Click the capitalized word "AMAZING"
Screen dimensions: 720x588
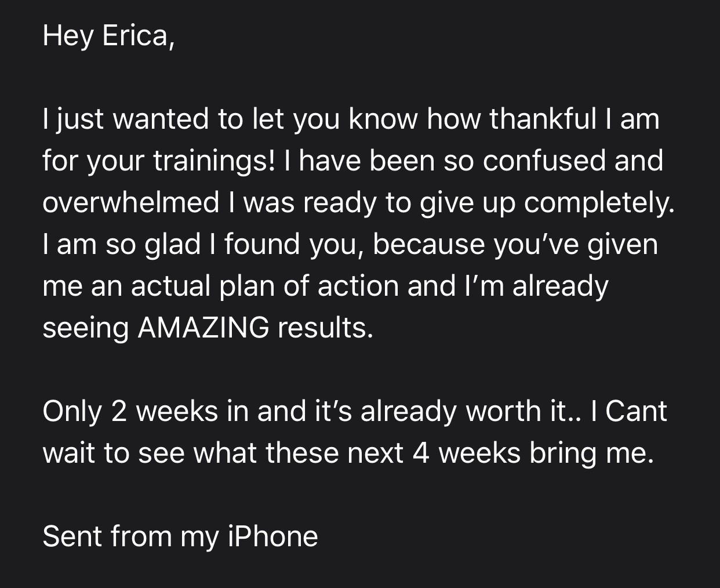point(203,328)
